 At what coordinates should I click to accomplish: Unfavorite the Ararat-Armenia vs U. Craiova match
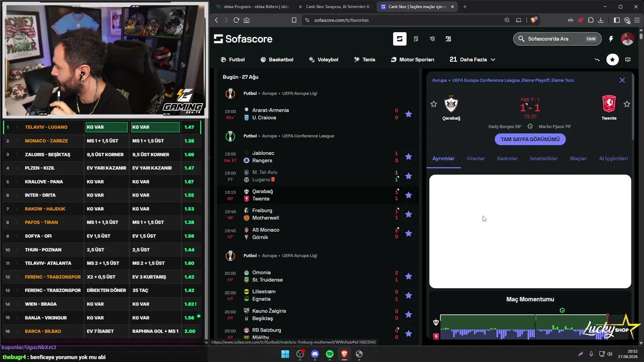[409, 114]
